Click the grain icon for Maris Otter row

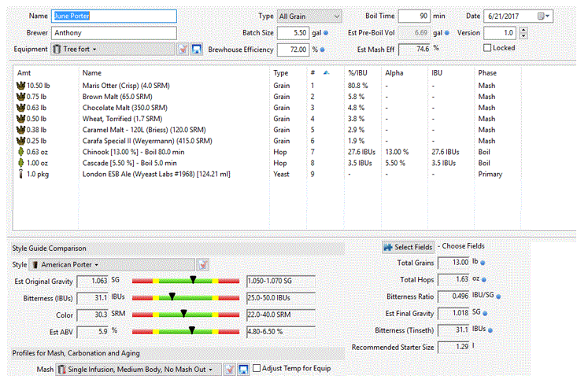tap(20, 86)
